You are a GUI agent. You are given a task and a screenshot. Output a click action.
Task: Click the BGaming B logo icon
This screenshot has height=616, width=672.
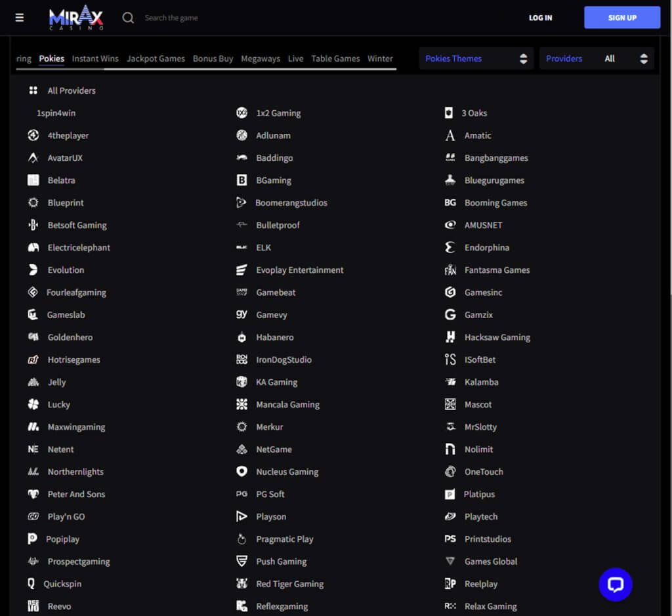click(x=241, y=180)
